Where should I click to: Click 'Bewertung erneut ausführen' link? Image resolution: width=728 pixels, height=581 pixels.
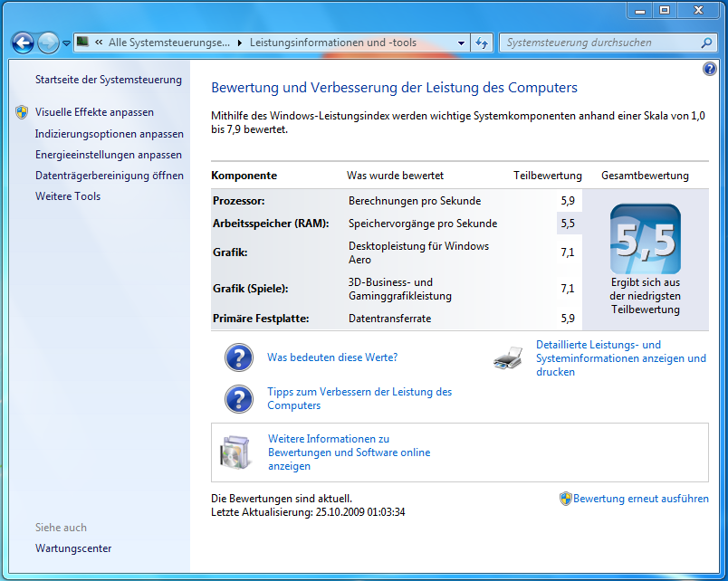click(x=640, y=499)
